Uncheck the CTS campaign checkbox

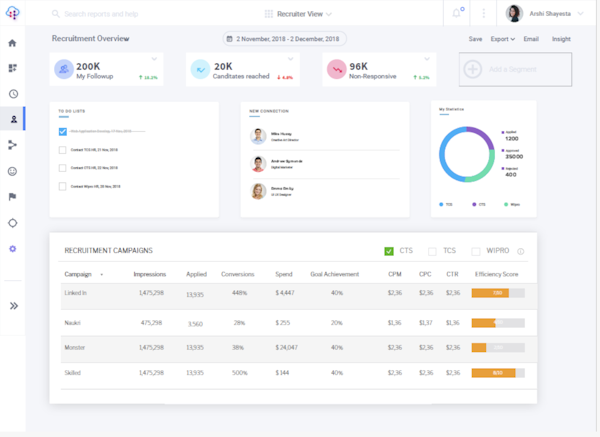click(389, 251)
